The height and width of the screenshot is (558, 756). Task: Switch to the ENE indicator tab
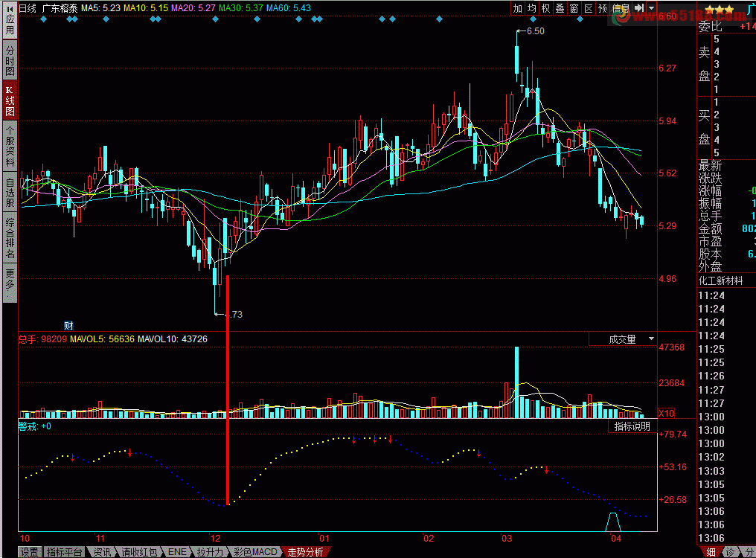(177, 552)
